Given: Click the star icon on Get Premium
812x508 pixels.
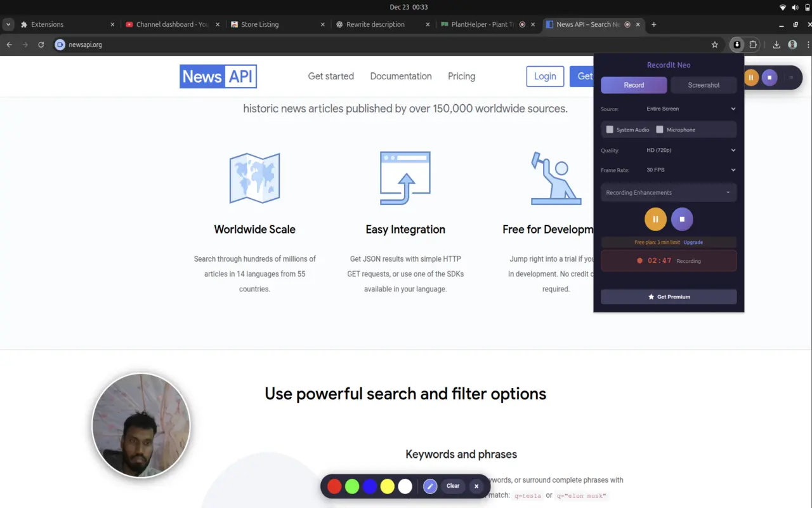Looking at the screenshot, I should [x=651, y=297].
